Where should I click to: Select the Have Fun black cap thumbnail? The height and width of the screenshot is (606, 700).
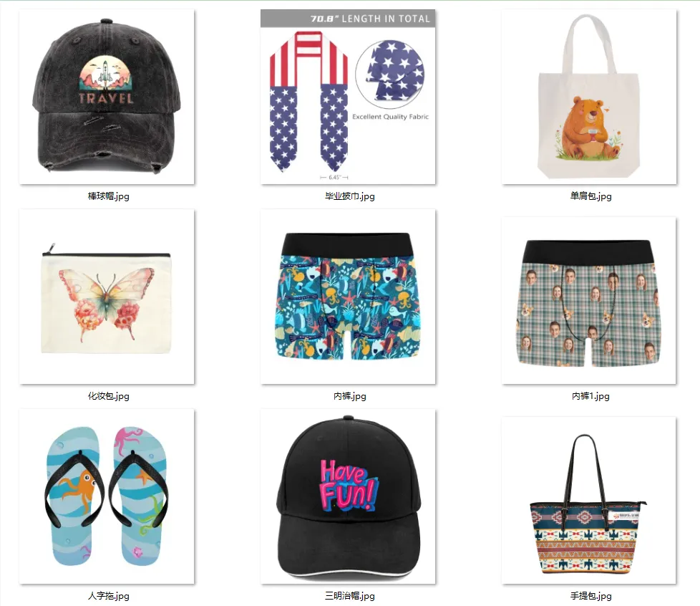pyautogui.click(x=348, y=496)
